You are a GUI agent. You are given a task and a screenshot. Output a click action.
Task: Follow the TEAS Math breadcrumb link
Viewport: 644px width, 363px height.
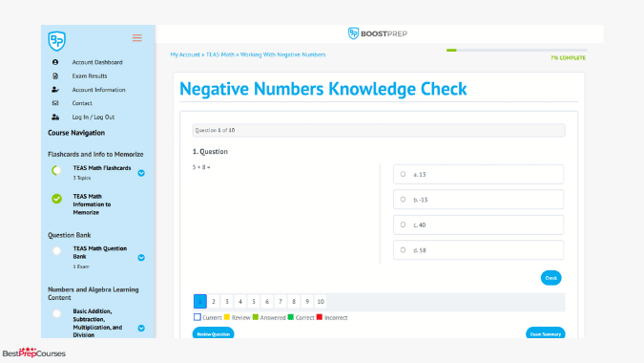pyautogui.click(x=220, y=54)
